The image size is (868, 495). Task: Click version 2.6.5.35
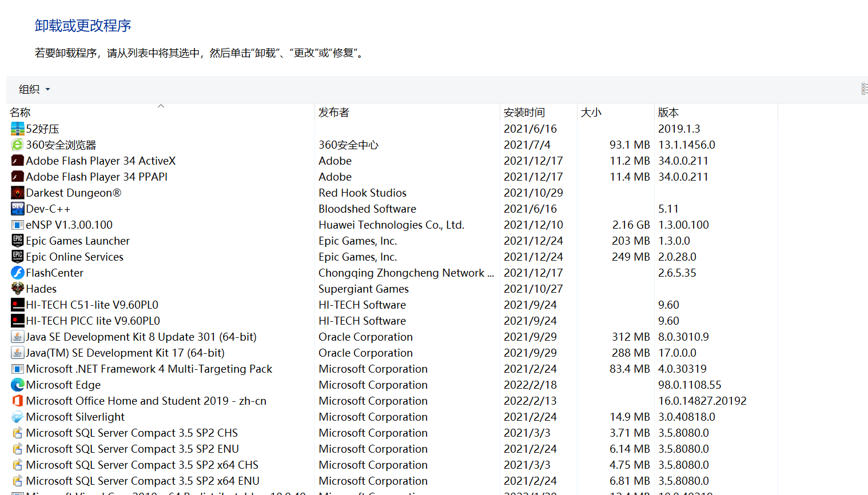point(677,273)
